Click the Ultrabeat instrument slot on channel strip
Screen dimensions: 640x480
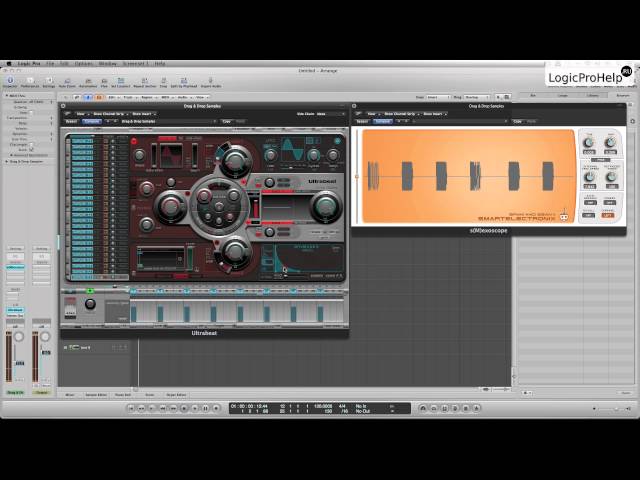point(15,310)
